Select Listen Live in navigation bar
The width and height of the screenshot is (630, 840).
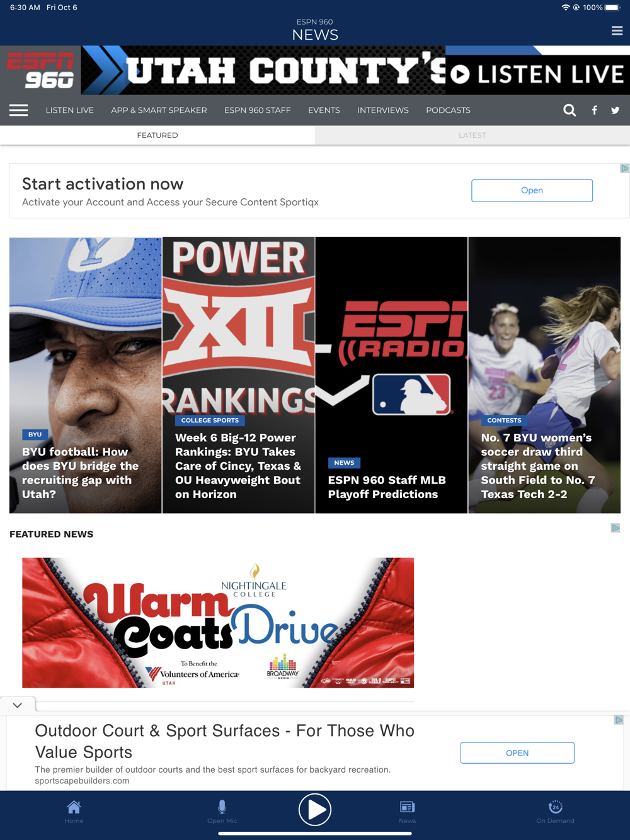pos(70,110)
